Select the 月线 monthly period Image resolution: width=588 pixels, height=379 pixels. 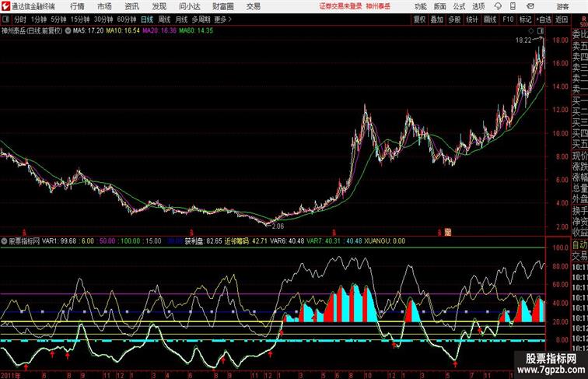[x=181, y=19]
